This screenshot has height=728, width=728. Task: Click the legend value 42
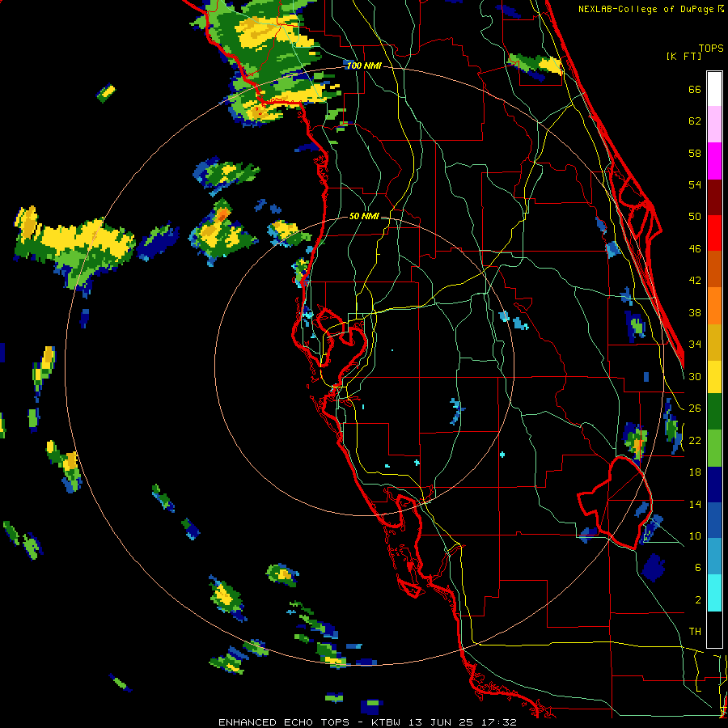[695, 281]
